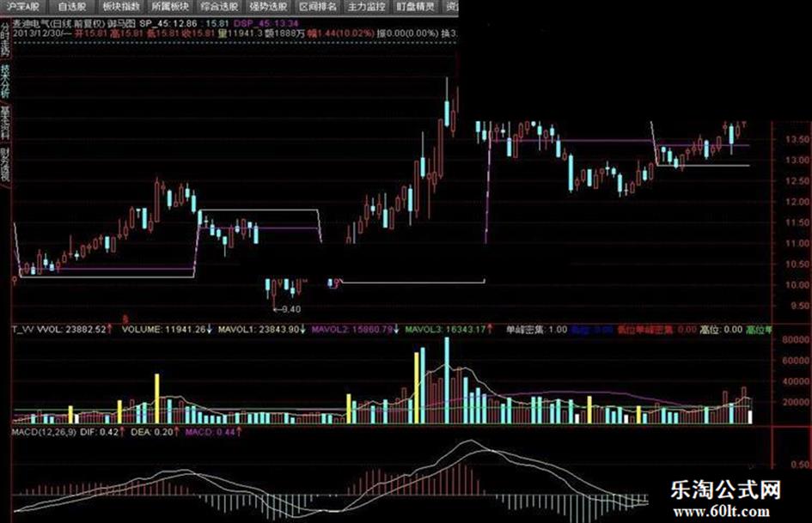Open the 主力监控 tab

[x=366, y=7]
